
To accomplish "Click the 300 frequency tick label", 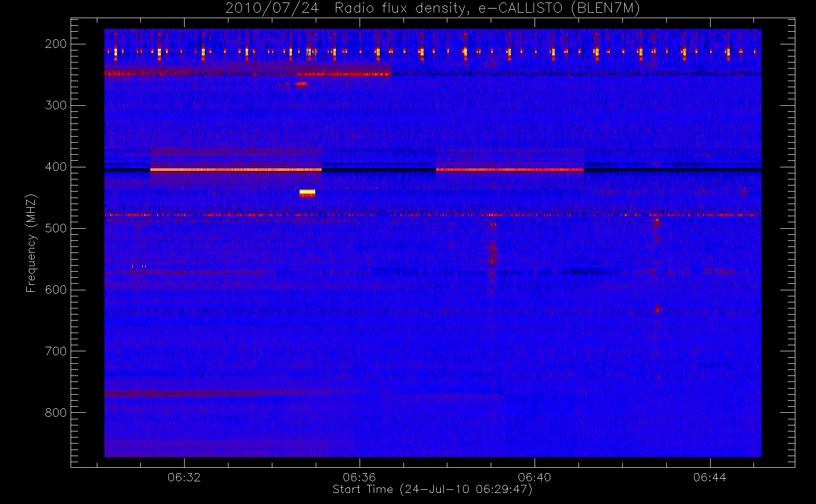I will pyautogui.click(x=55, y=105).
